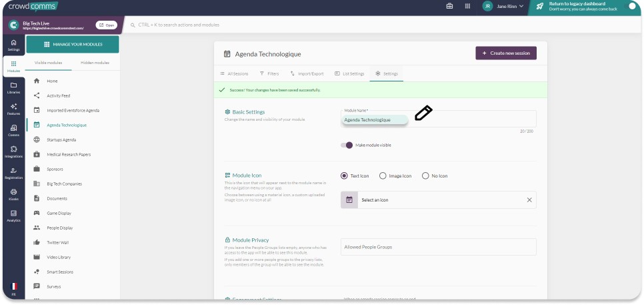Click the Manage Your Modules button
644x305 pixels.
click(72, 44)
